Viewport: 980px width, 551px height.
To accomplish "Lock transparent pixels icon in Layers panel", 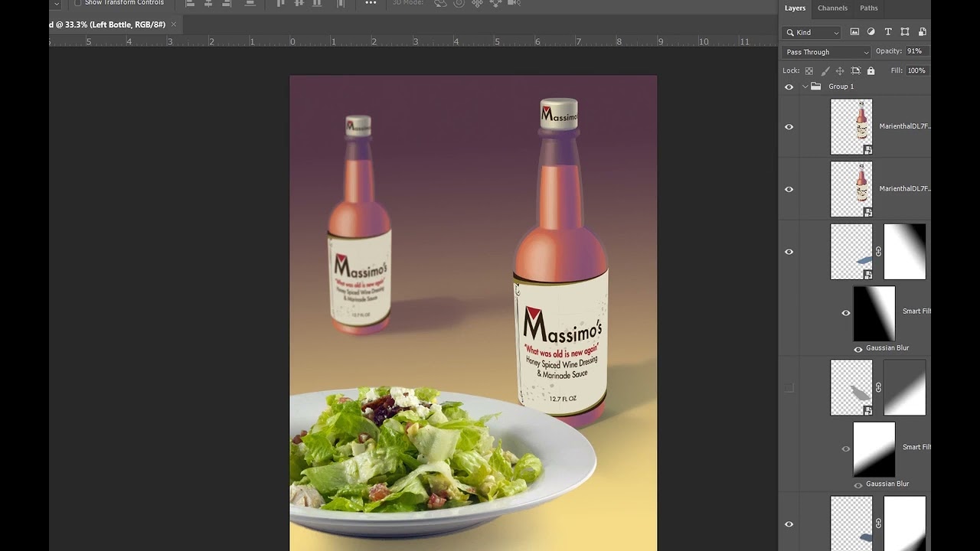I will click(x=809, y=70).
